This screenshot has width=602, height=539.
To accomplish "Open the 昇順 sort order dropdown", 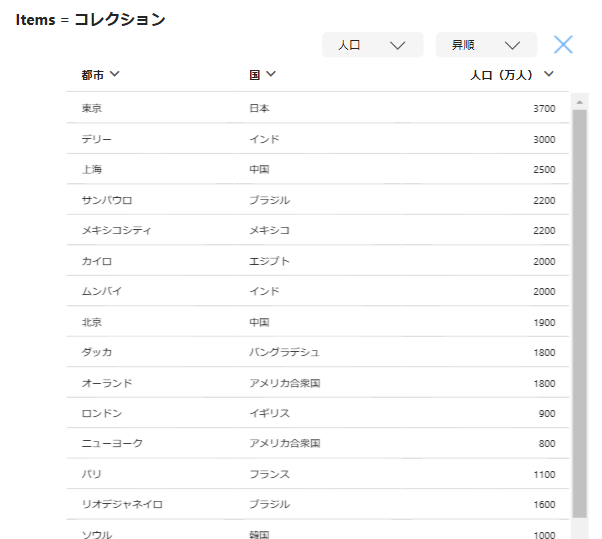I will 486,45.
